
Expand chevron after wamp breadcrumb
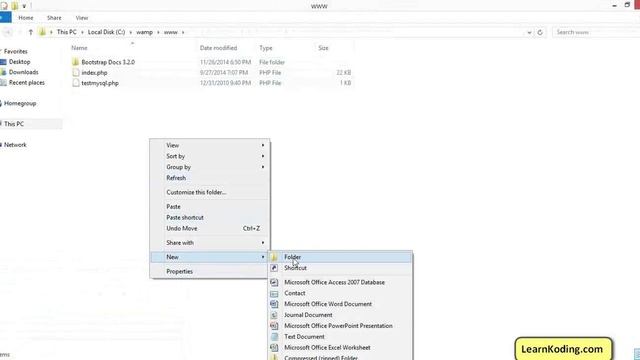pyautogui.click(x=158, y=32)
